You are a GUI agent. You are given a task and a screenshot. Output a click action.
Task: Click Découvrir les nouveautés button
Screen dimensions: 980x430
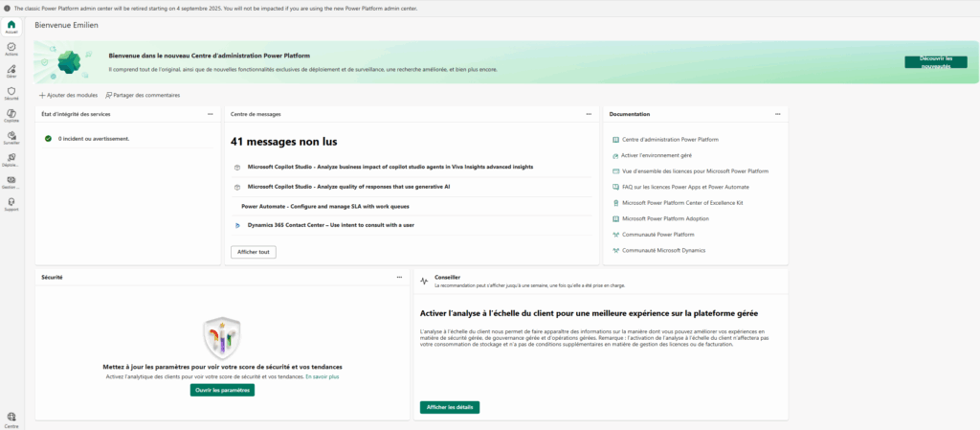[x=936, y=62]
